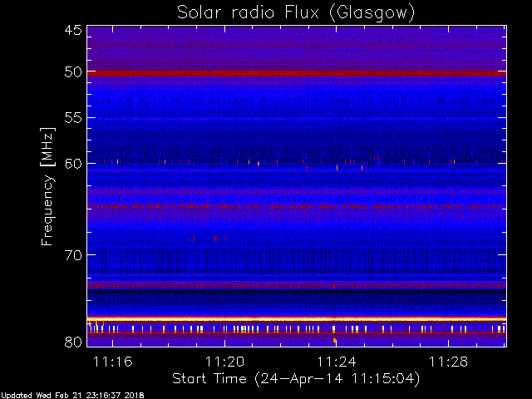The width and height of the screenshot is (532, 399).
Task: Select the 80 frequency tick label
Action: tap(73, 342)
